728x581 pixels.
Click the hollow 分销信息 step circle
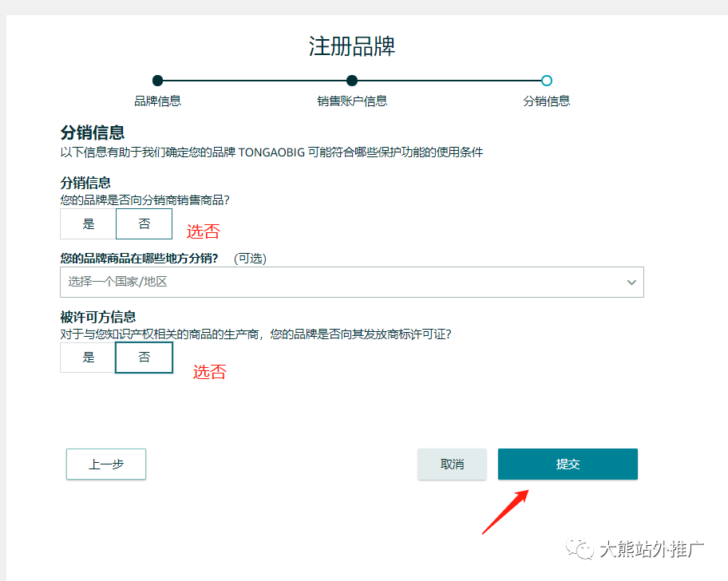[x=547, y=81]
